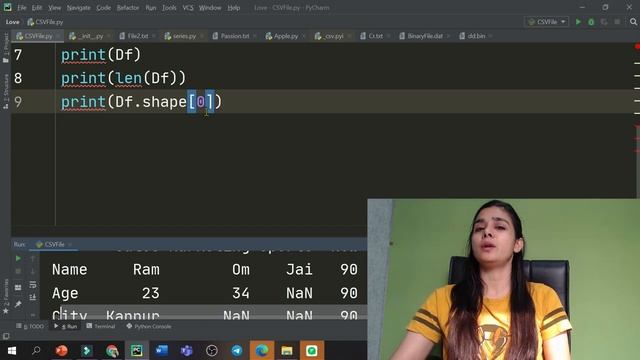This screenshot has width=640, height=360.
Task: Close the CSVFile.py editor tab
Action: [x=58, y=36]
